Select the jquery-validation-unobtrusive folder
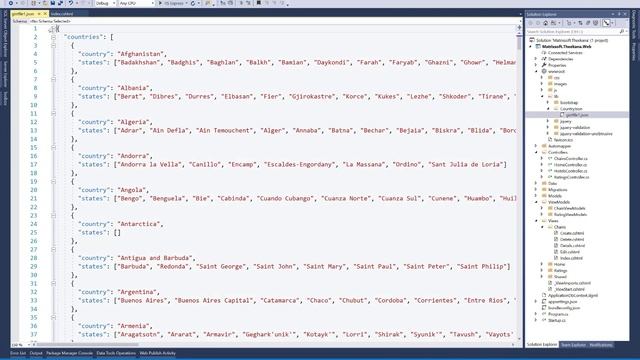Viewport: 640px width, 360px height. [x=586, y=133]
